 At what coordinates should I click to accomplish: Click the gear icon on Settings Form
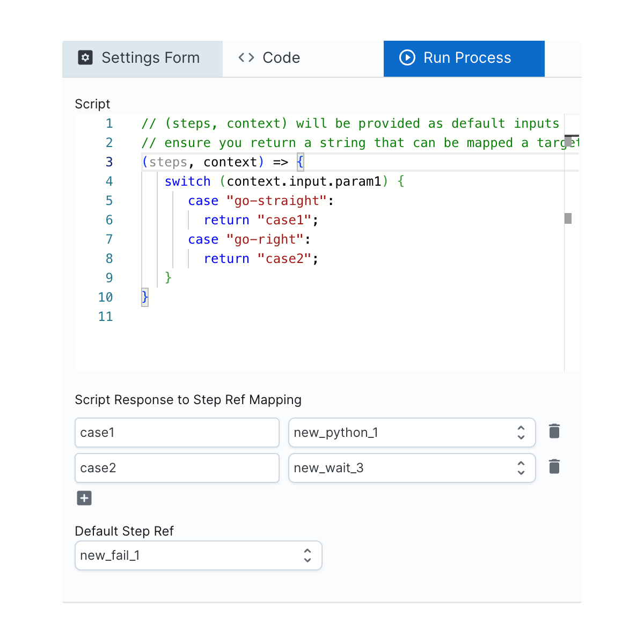[85, 57]
